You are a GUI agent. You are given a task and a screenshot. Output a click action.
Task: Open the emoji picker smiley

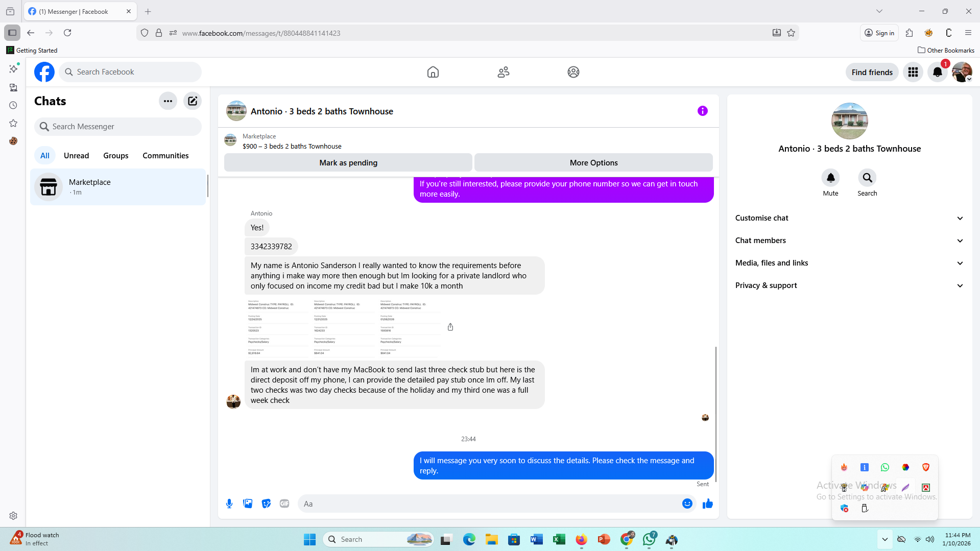pos(687,504)
